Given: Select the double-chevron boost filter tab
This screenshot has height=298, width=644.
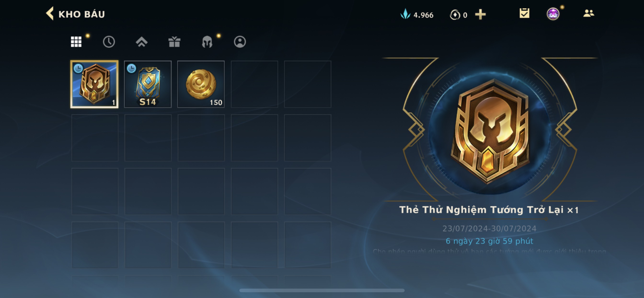Looking at the screenshot, I should coord(142,42).
